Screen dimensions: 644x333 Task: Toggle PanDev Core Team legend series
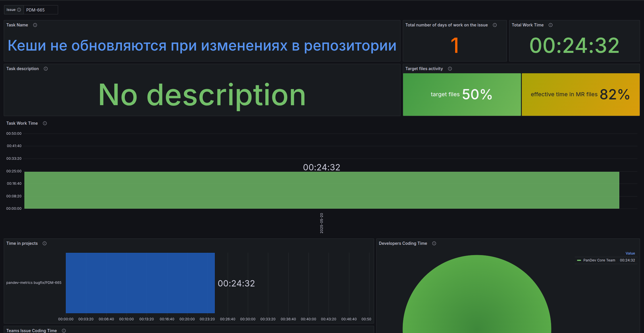click(599, 260)
